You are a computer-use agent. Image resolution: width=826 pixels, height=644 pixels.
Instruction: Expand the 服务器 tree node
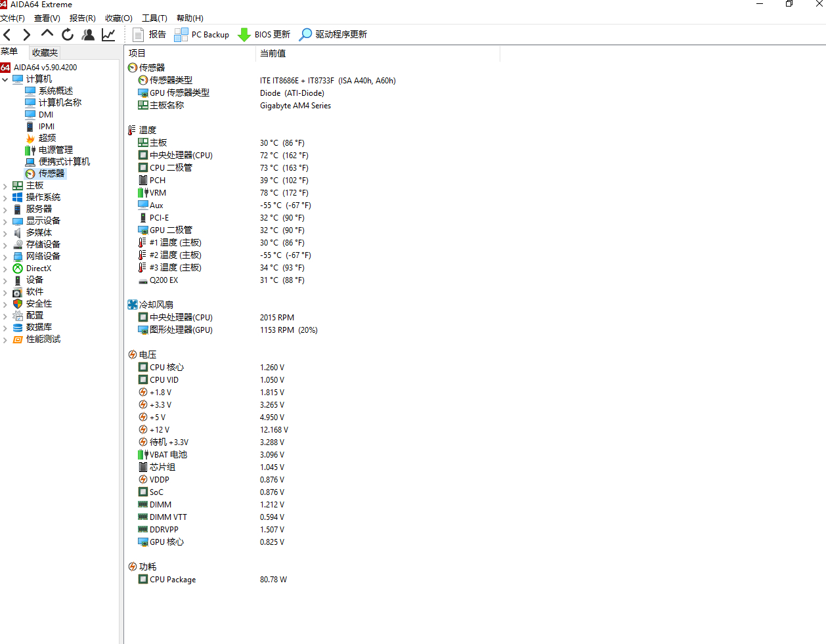(5, 209)
